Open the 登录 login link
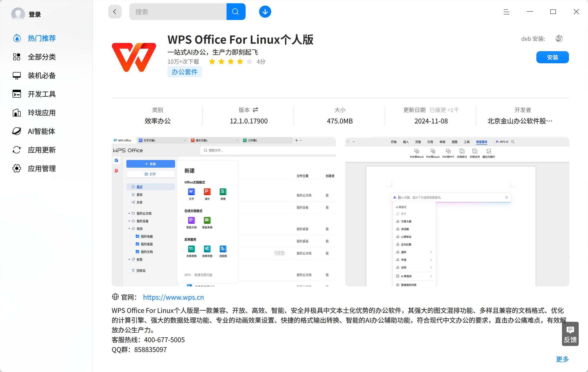Viewport: 588px width, 372px height. click(x=35, y=14)
